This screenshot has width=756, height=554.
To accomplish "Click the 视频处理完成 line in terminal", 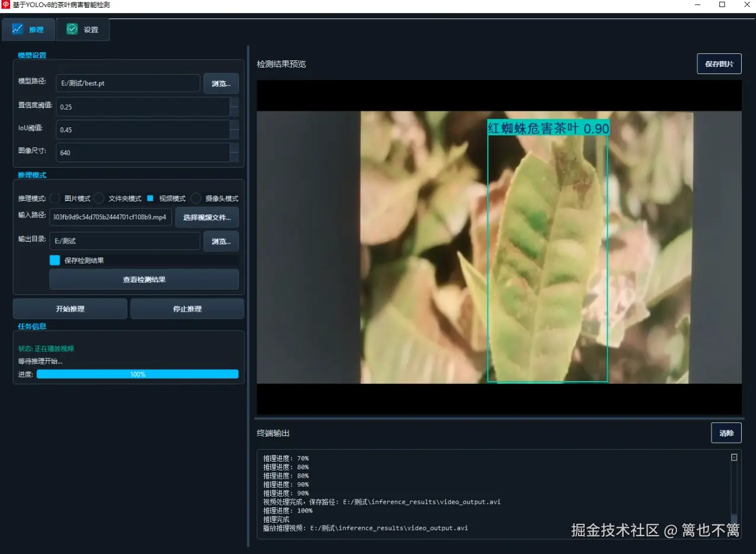I will click(382, 502).
